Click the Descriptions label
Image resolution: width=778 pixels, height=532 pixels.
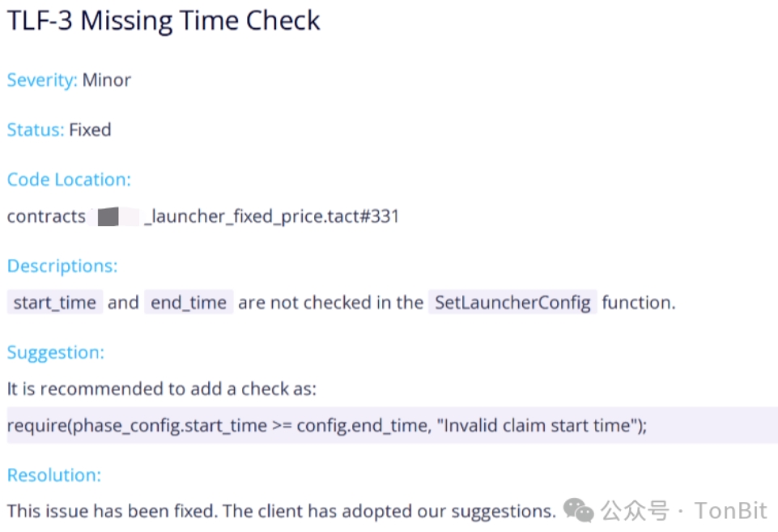click(x=62, y=266)
